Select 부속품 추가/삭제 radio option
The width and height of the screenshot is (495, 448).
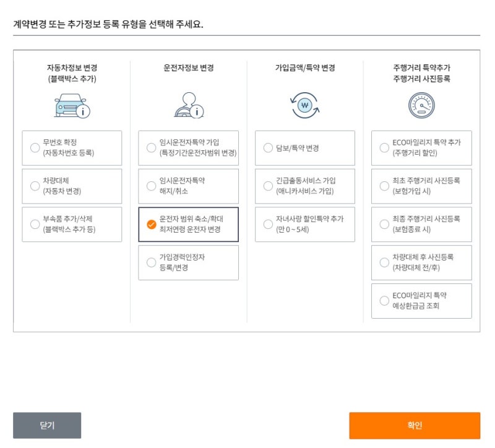tap(72, 224)
